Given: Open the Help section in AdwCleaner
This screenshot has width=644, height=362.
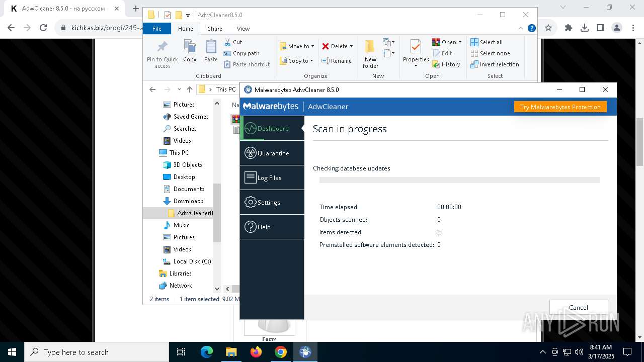Looking at the screenshot, I should (x=272, y=227).
